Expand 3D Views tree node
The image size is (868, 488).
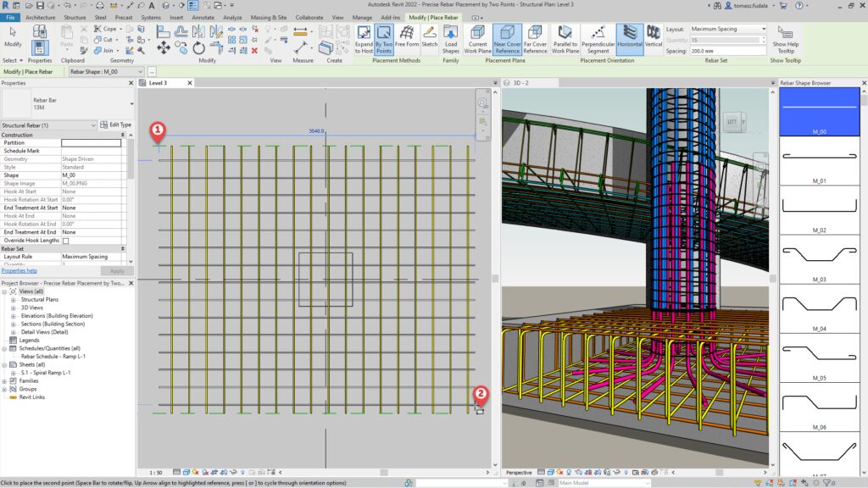pos(14,308)
